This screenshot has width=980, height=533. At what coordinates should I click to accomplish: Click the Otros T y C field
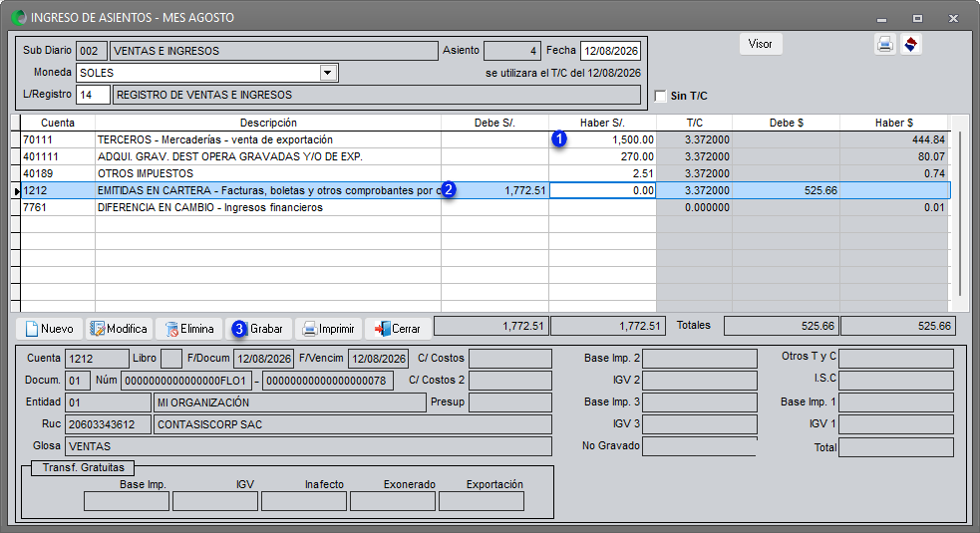[896, 359]
